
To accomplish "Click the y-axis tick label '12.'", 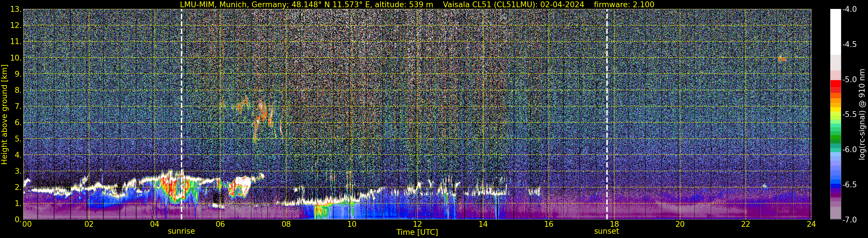I will coord(16,26).
